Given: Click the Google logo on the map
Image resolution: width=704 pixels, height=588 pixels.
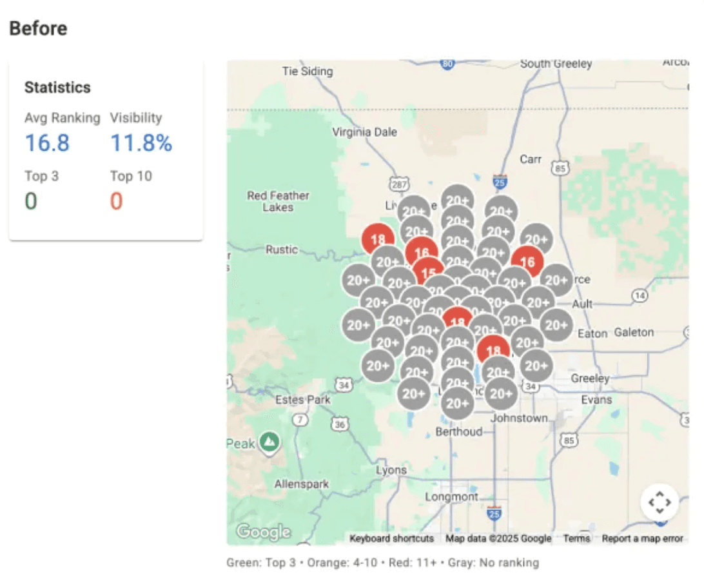Looking at the screenshot, I should (263, 533).
